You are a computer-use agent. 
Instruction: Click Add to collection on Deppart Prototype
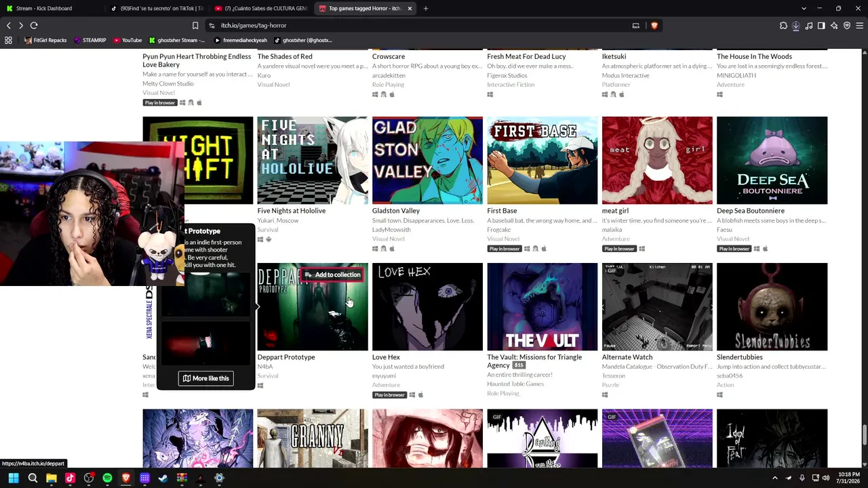click(332, 274)
